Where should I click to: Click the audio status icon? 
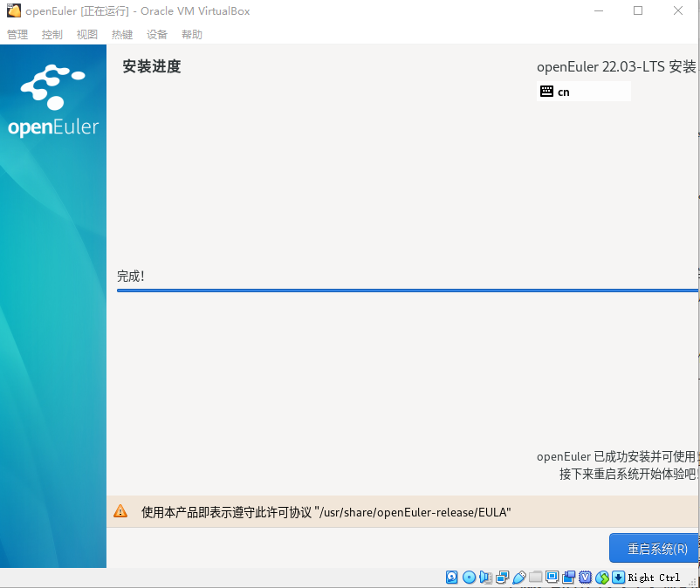[487, 577]
